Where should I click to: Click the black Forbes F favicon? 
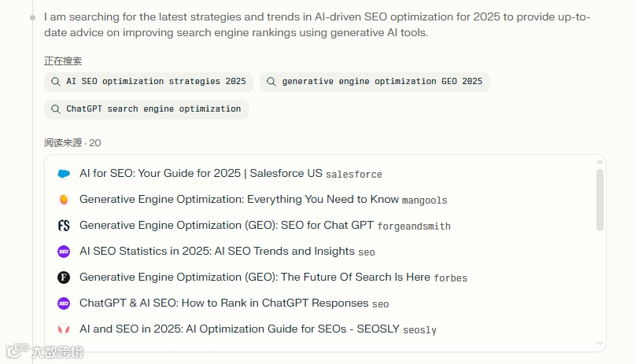[x=64, y=278]
